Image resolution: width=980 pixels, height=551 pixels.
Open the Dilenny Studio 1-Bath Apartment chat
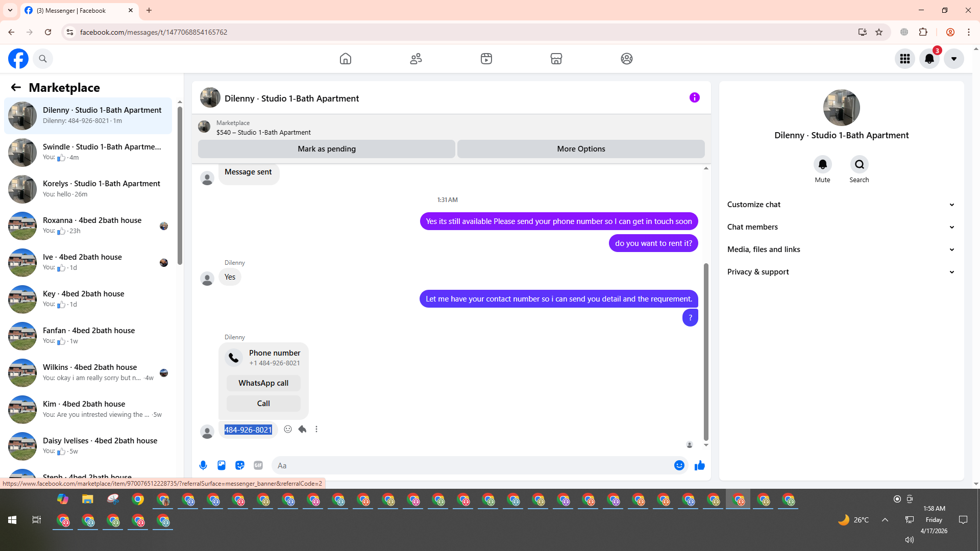tap(88, 116)
